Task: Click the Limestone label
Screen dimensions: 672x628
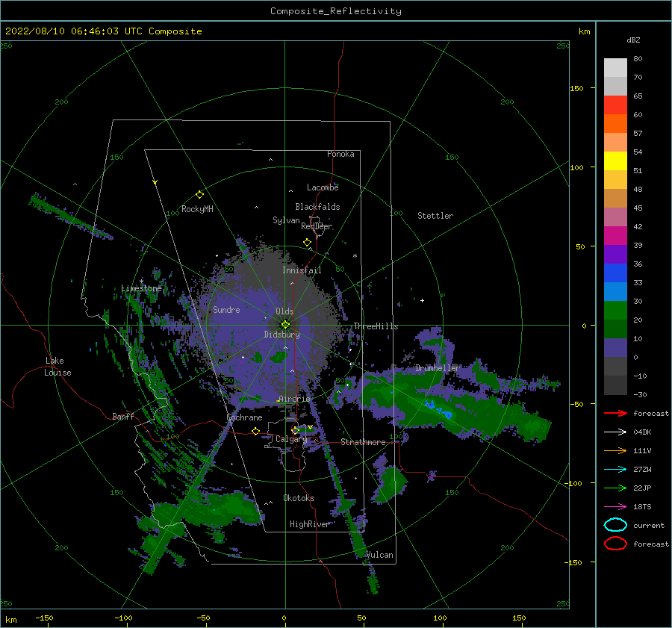Action: (141, 288)
